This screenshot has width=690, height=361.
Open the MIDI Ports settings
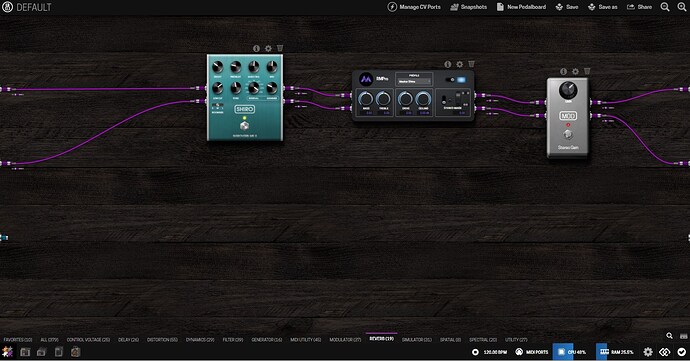point(532,352)
